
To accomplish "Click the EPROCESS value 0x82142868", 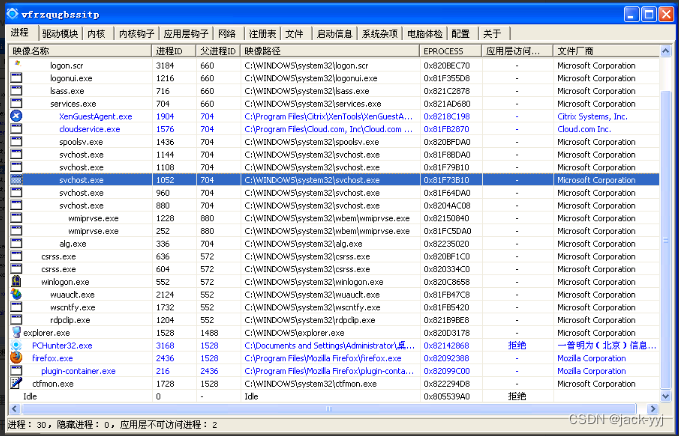I will 446,346.
